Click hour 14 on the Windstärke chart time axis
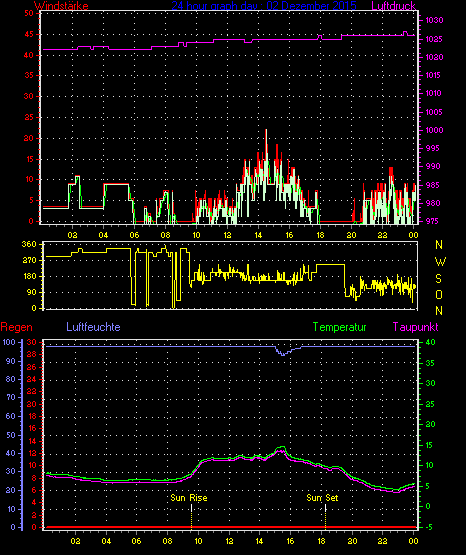 pos(258,235)
